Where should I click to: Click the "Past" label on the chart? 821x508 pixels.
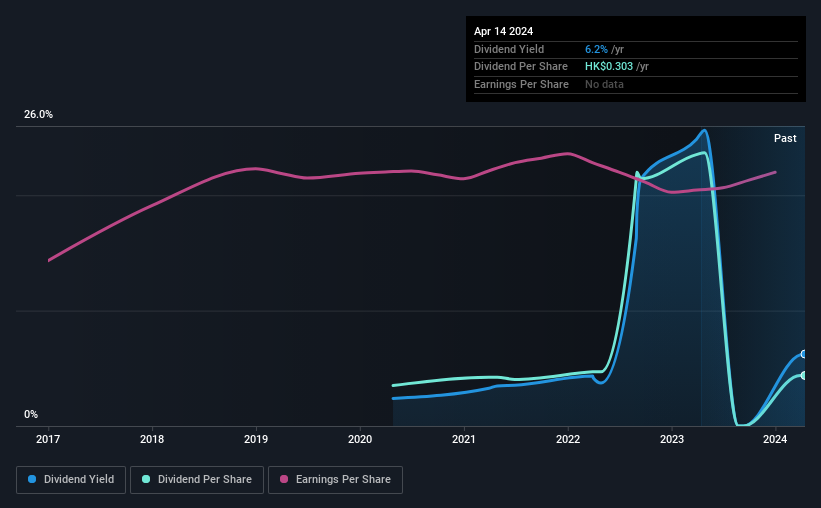click(x=785, y=138)
